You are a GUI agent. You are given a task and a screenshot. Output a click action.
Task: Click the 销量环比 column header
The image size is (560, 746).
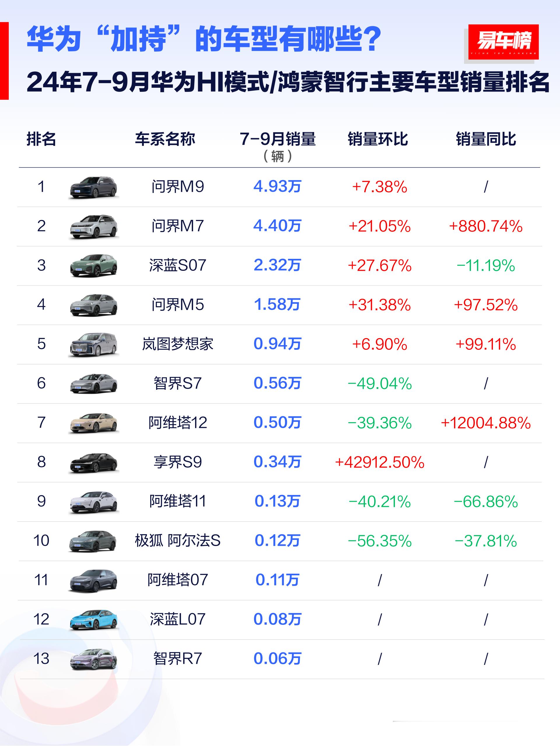(378, 139)
